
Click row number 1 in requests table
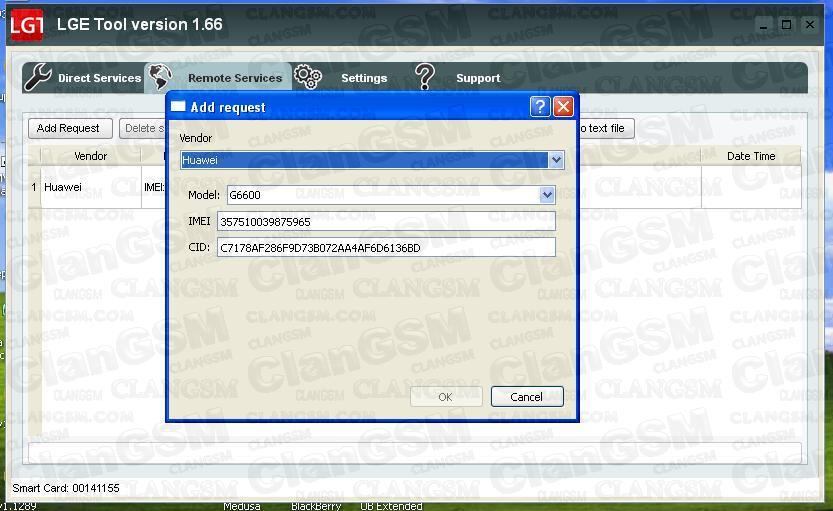[34, 187]
